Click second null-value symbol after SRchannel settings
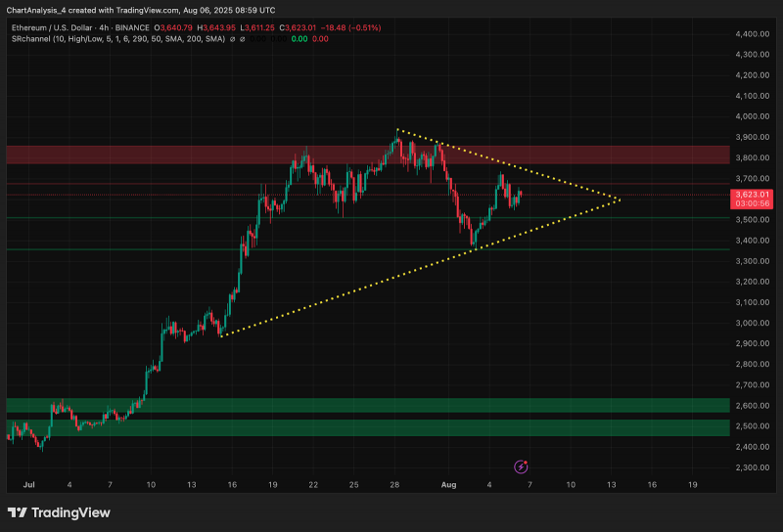The height and width of the screenshot is (532, 783). click(242, 39)
